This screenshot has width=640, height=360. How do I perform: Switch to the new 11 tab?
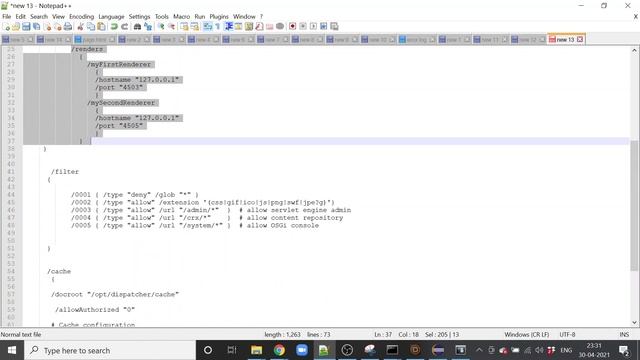(490, 40)
